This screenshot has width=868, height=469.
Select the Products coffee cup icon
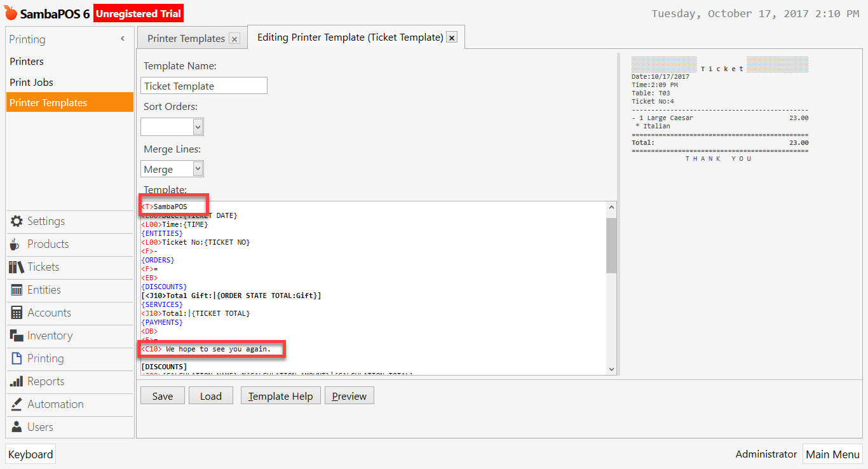click(x=16, y=244)
